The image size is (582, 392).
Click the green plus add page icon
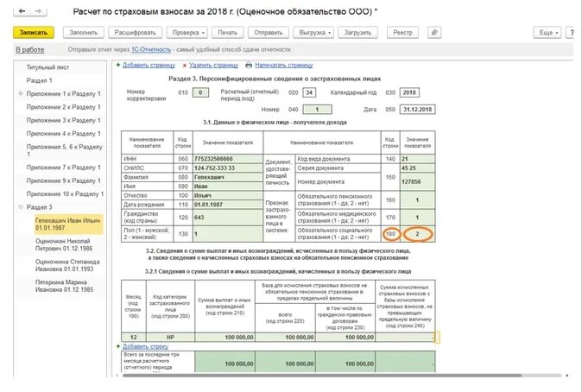(x=118, y=65)
